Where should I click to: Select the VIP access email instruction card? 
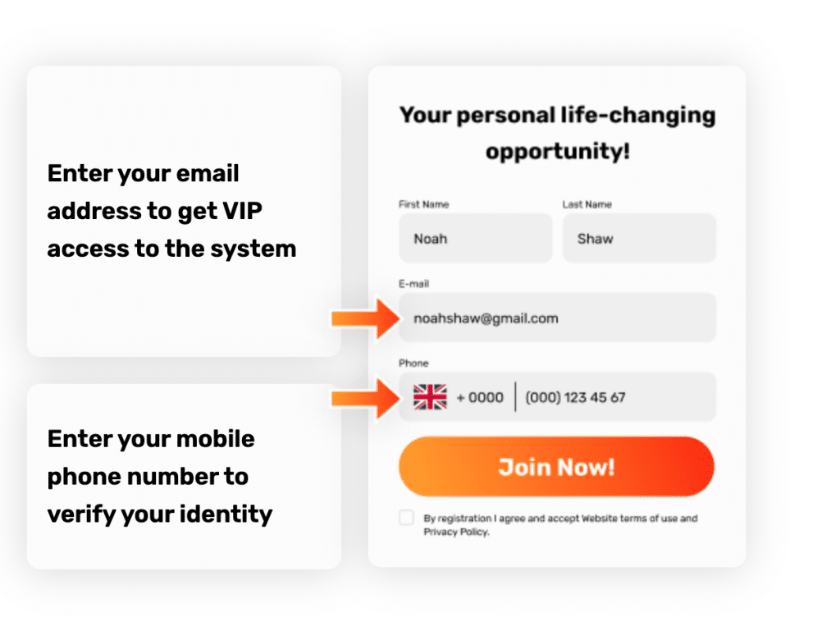pos(184,211)
